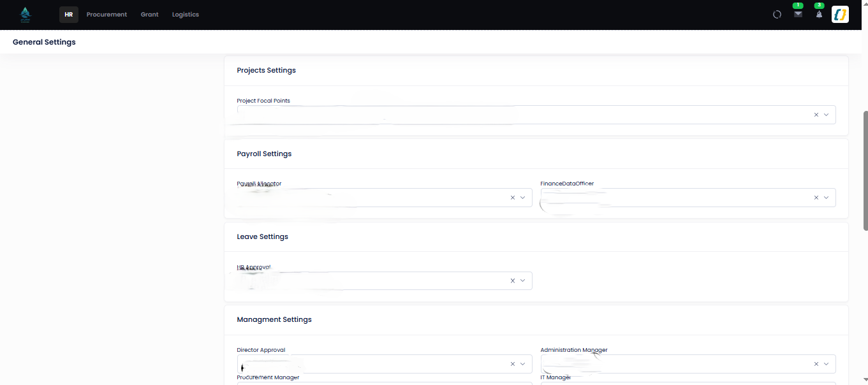Screen dimensions: 868x385
Task: Clear the Payroll Allocator selection
Action: point(512,198)
